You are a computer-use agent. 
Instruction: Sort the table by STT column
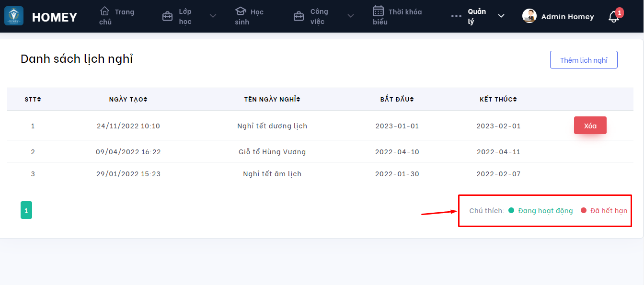pos(33,99)
